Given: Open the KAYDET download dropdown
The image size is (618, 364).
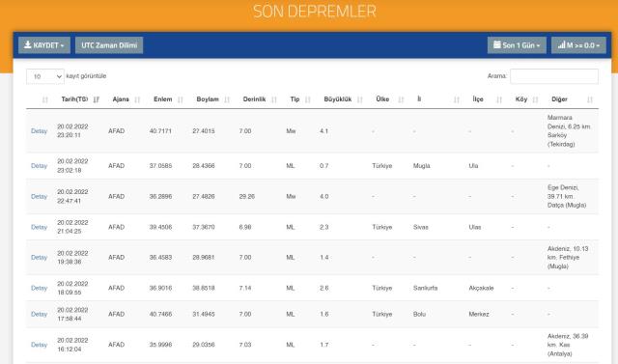Looking at the screenshot, I should (44, 45).
